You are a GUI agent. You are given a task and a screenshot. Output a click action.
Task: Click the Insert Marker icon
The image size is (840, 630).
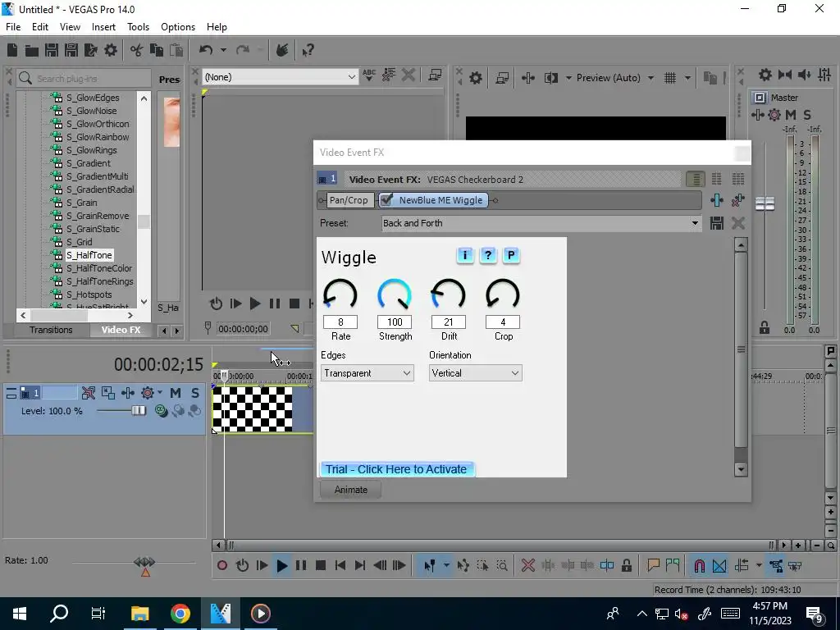(x=653, y=565)
